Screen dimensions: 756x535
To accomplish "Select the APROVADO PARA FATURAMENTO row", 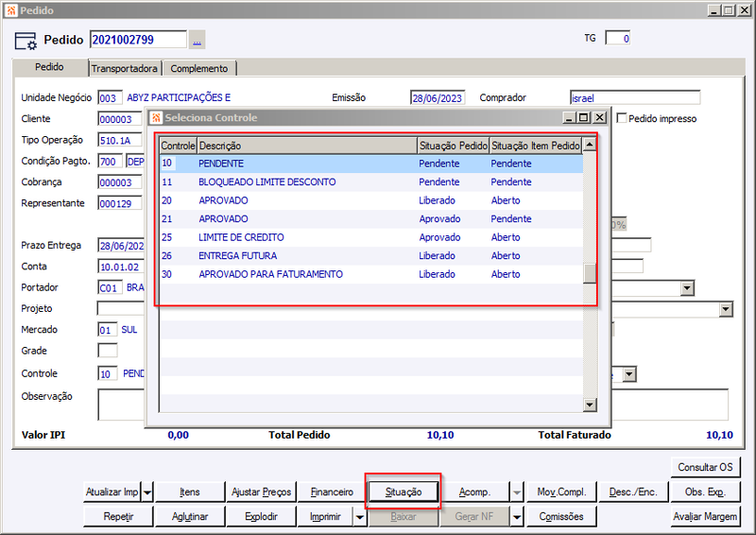I will (370, 274).
